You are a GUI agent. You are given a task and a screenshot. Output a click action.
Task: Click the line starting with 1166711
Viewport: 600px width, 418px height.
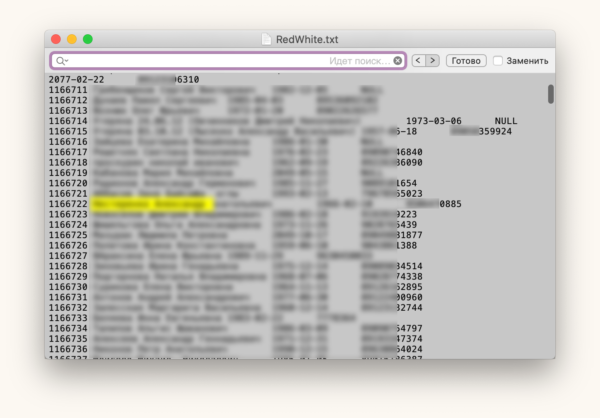pyautogui.click(x=68, y=89)
